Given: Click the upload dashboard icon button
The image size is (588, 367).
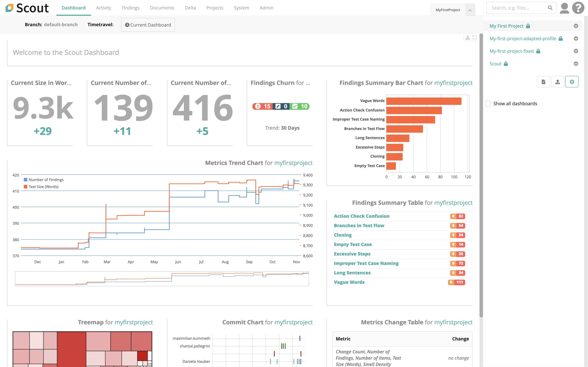Looking at the screenshot, I should [558, 82].
